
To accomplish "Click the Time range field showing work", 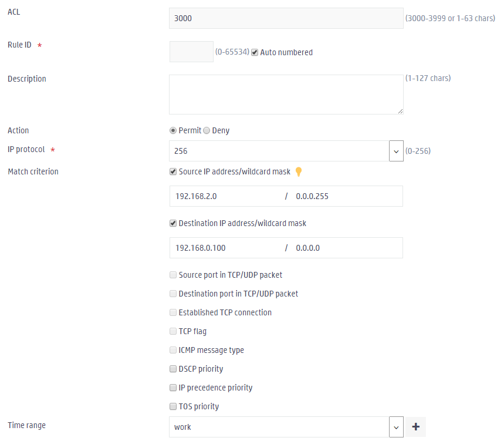I will pos(279,427).
